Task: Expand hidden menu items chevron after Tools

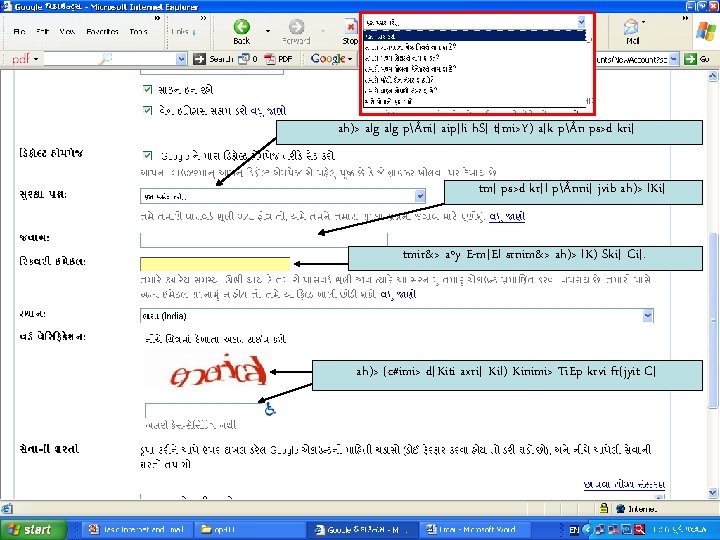Action: [x=158, y=18]
